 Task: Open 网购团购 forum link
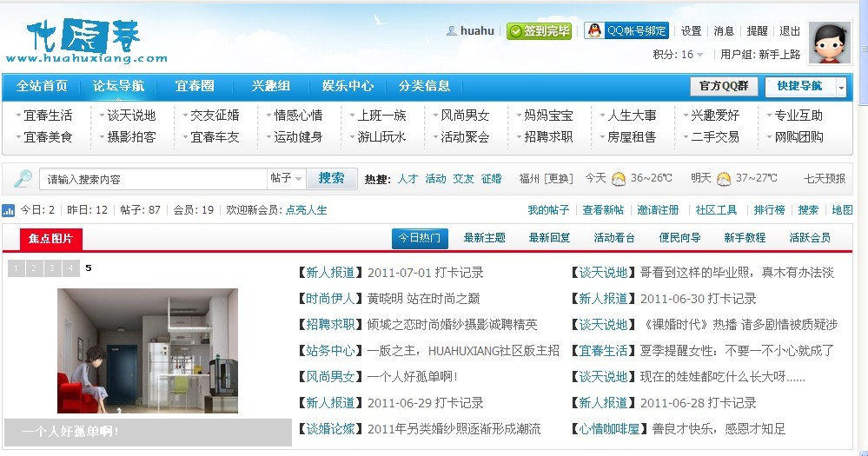(x=798, y=136)
